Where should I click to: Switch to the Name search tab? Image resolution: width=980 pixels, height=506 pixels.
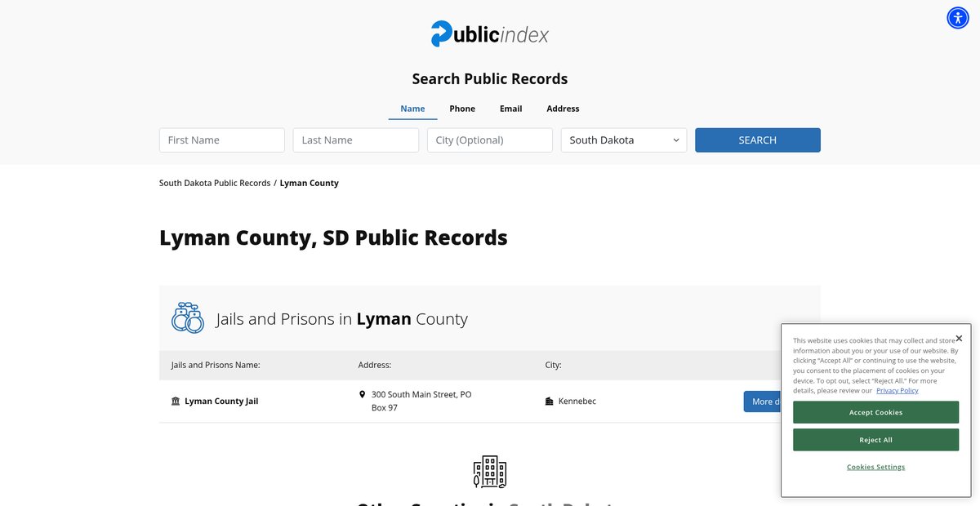click(412, 109)
